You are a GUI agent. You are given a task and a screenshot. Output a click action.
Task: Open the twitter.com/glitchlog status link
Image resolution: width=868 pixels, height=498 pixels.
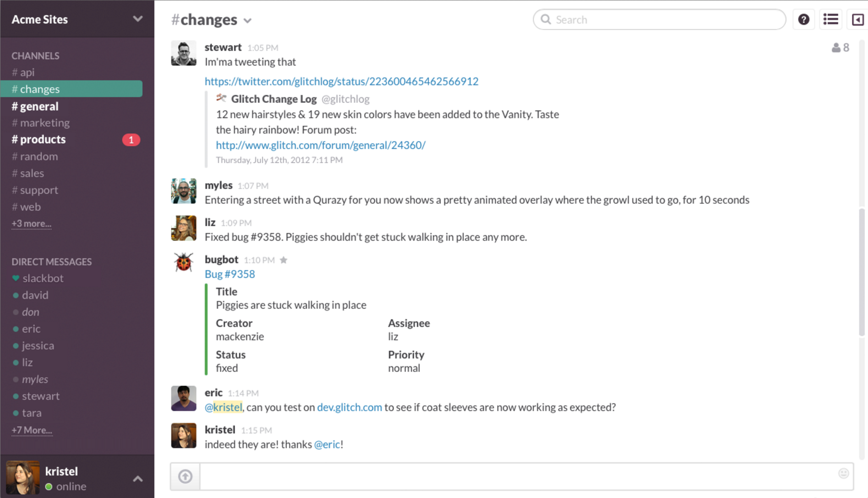tap(341, 81)
